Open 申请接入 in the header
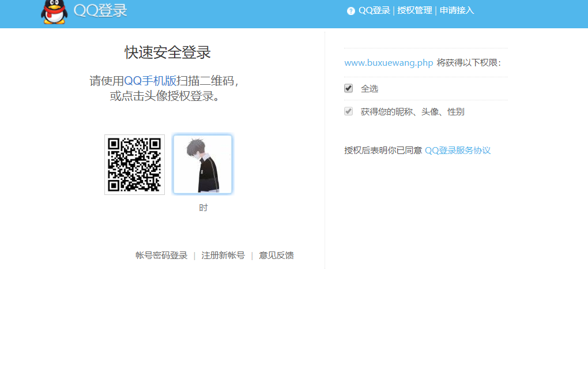The image size is (588, 368). coord(457,10)
